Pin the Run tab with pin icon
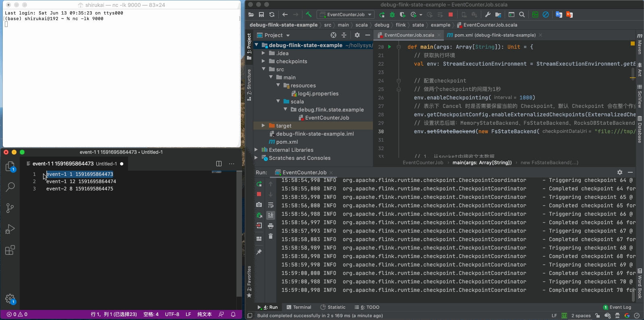 (259, 252)
